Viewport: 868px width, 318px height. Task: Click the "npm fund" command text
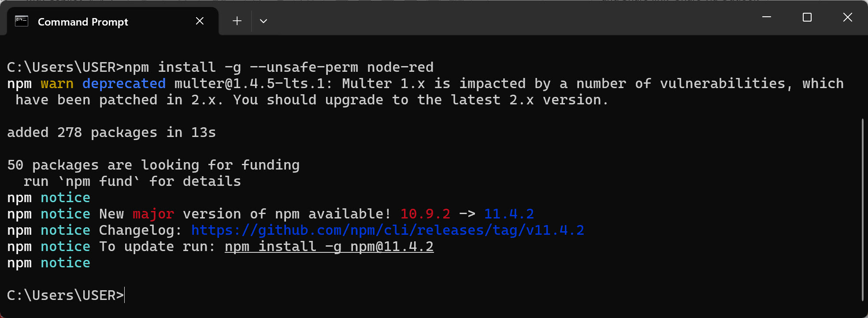pos(99,181)
